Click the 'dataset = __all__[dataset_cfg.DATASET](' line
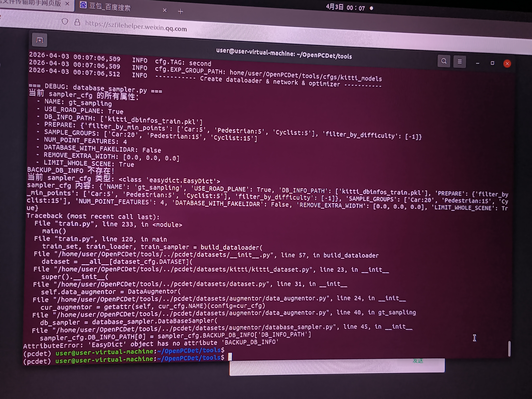Image resolution: width=532 pixels, height=399 pixels. [x=117, y=261]
